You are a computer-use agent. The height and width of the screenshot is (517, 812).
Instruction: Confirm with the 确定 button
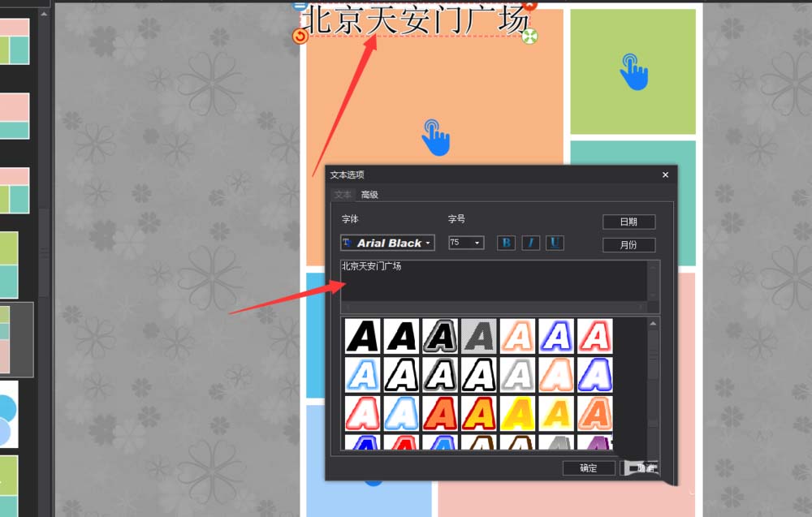pos(588,467)
